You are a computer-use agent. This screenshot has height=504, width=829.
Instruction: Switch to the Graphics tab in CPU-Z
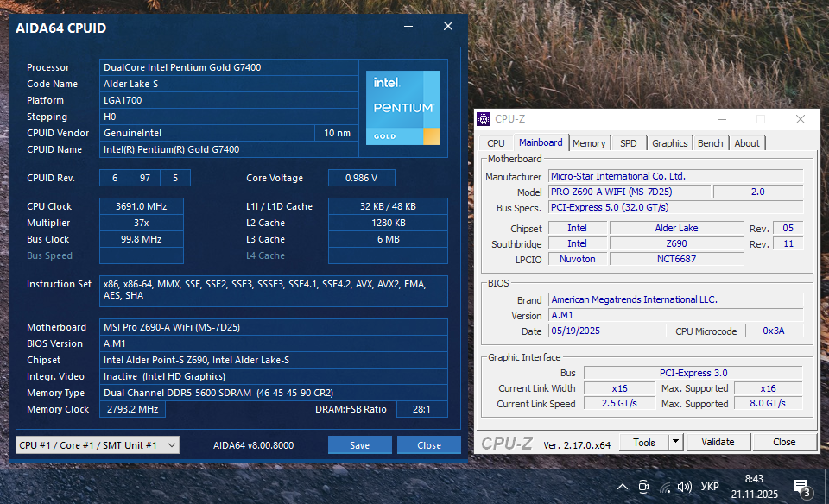click(x=670, y=143)
